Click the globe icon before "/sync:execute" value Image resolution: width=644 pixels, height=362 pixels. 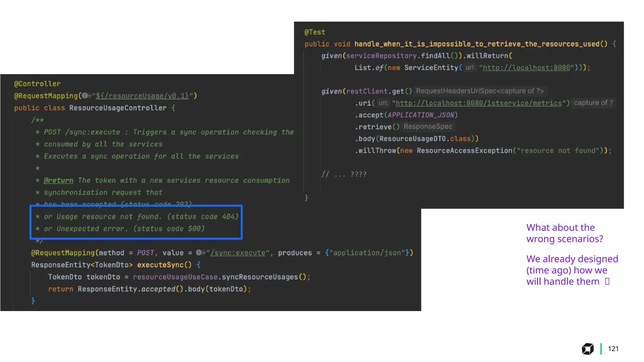coord(199,253)
